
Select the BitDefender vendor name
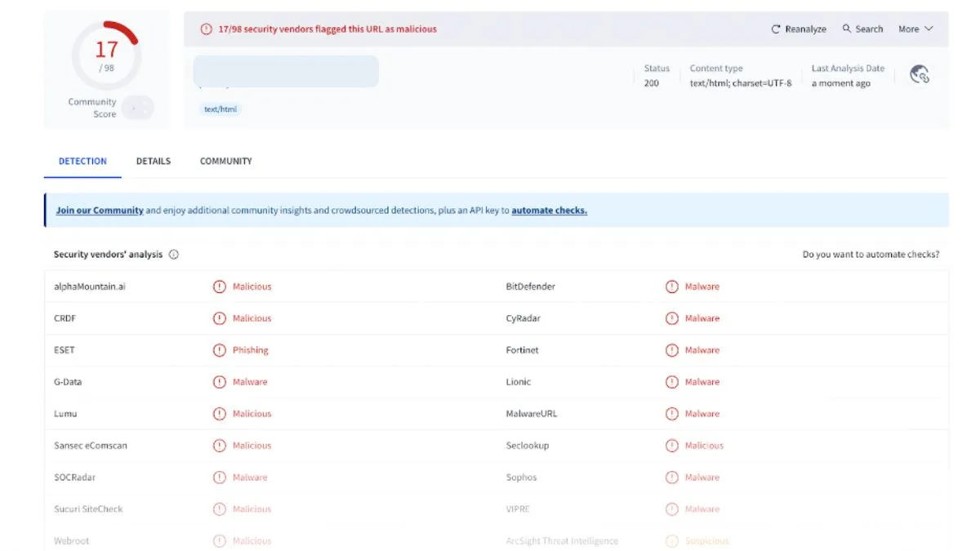pyautogui.click(x=531, y=287)
